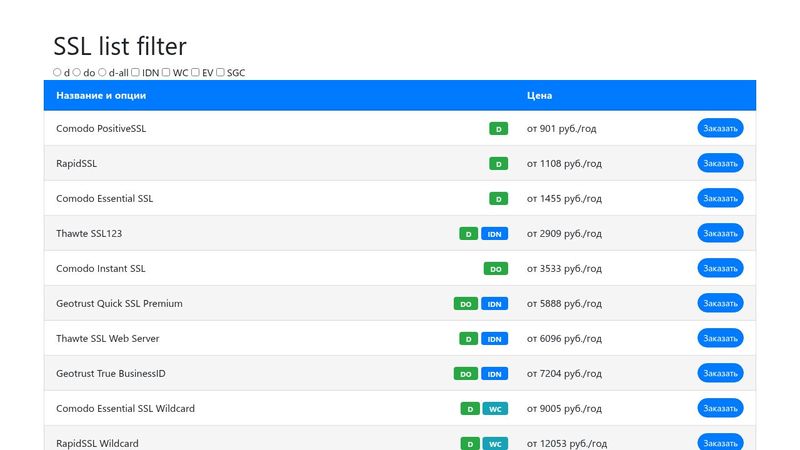Click the 'SSL list filter' page heading
This screenshot has height=450, width=800.
click(120, 46)
